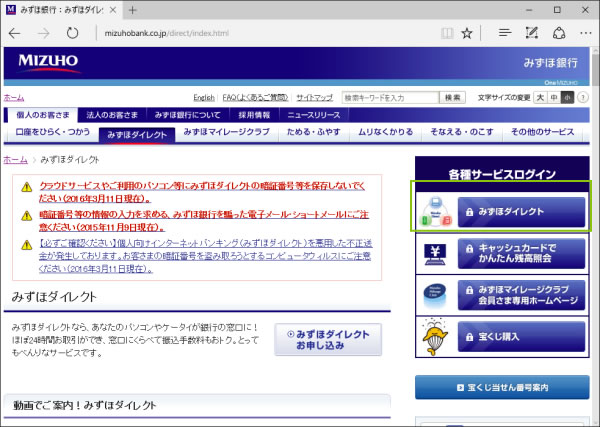The image size is (600, 427).
Task: Select the 採用情報 tab
Action: [x=254, y=115]
